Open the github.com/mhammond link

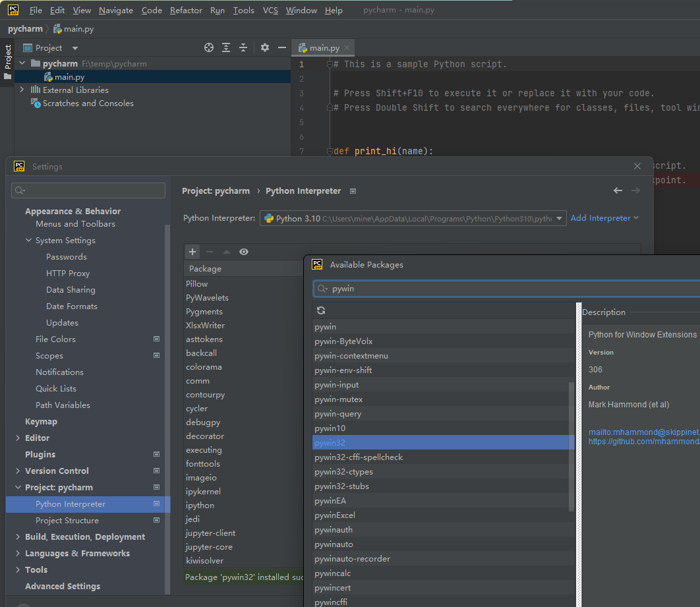644,442
